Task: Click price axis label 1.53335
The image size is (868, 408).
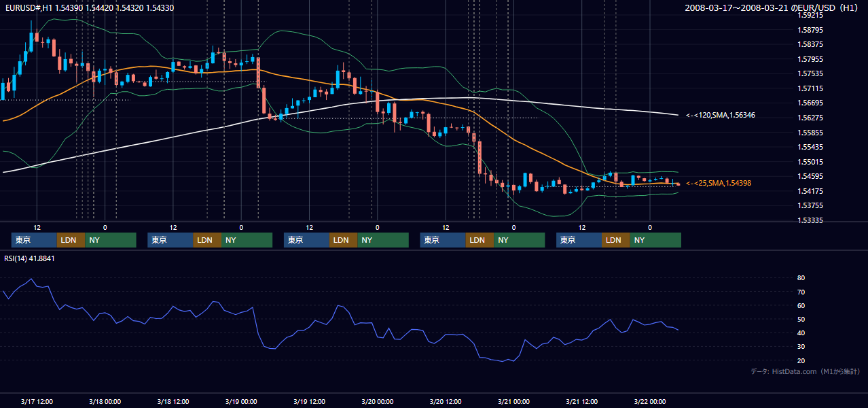Action: click(x=811, y=220)
